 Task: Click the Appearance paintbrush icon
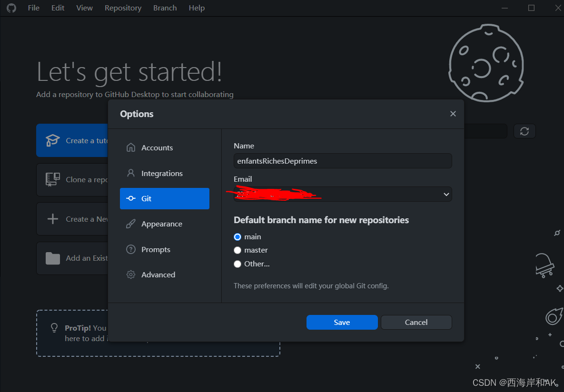coord(131,224)
